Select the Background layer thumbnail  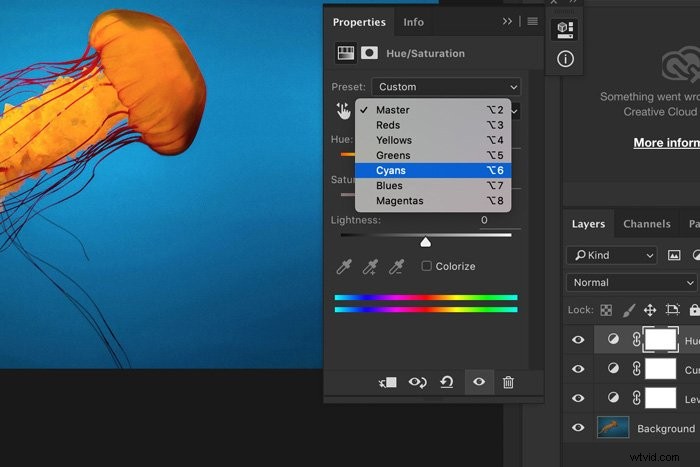tap(613, 427)
